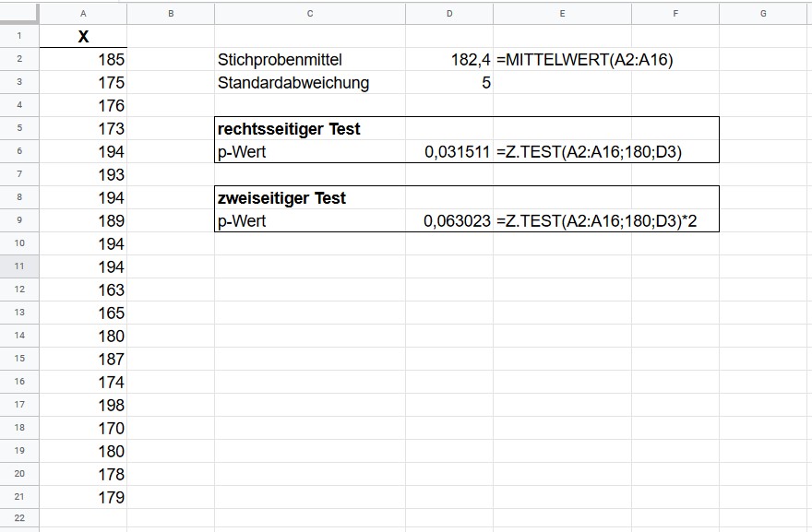The height and width of the screenshot is (532, 812).
Task: Select column A header
Action: coord(83,14)
